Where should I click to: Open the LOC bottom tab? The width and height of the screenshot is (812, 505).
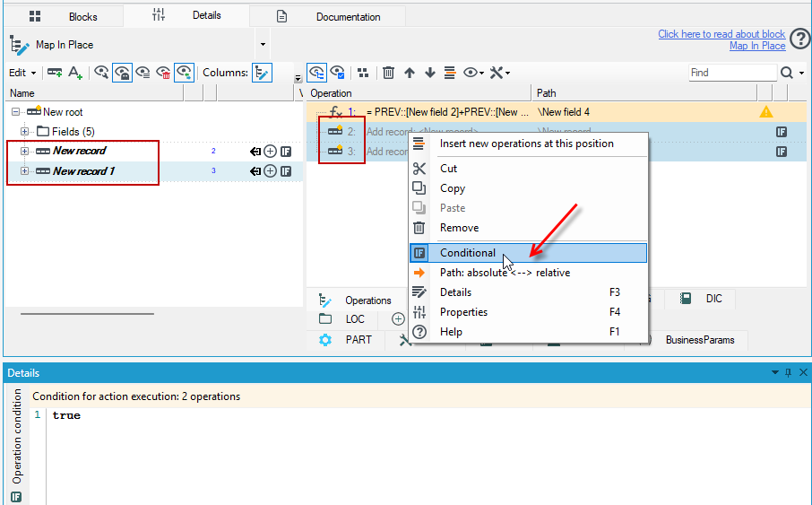(342, 318)
